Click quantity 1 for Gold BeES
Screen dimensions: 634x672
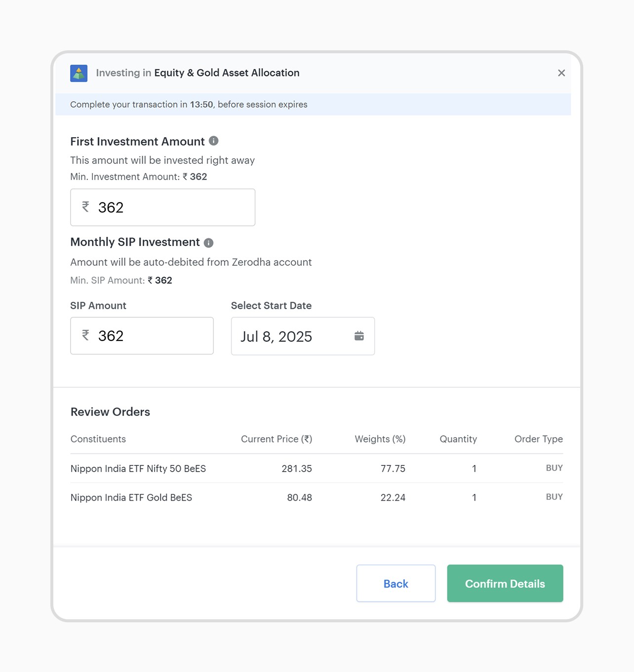(474, 497)
